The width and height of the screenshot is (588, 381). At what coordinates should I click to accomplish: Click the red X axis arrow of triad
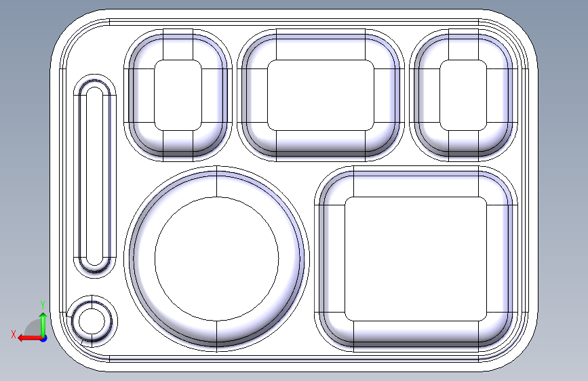click(x=30, y=338)
